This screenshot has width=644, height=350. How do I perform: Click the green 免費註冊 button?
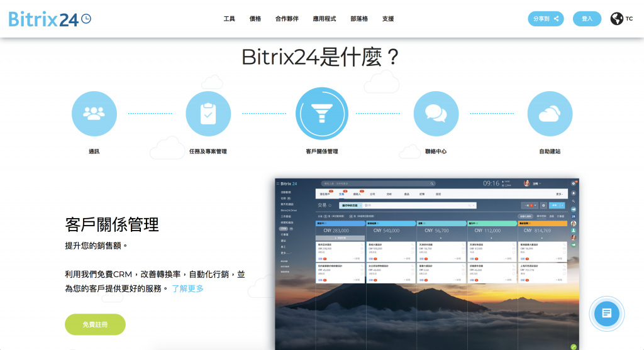tap(96, 325)
